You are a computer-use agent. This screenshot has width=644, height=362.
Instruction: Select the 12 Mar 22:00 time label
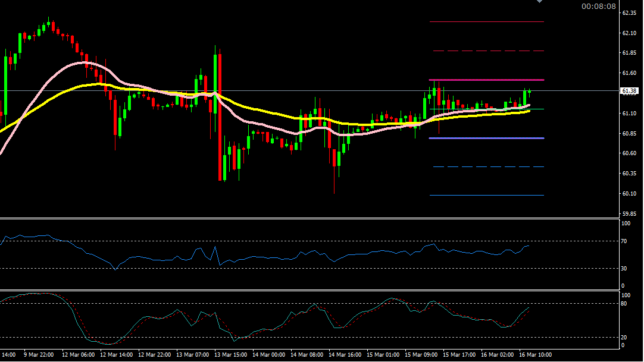pyautogui.click(x=154, y=355)
